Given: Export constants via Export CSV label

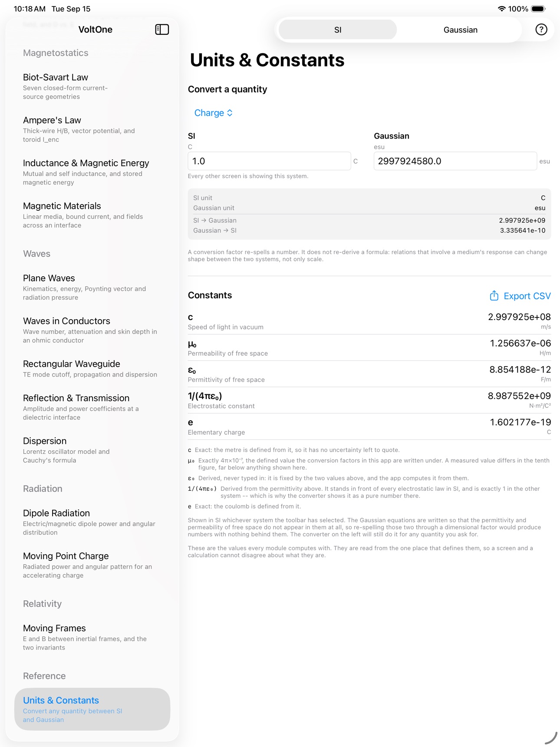Looking at the screenshot, I should coord(527,296).
